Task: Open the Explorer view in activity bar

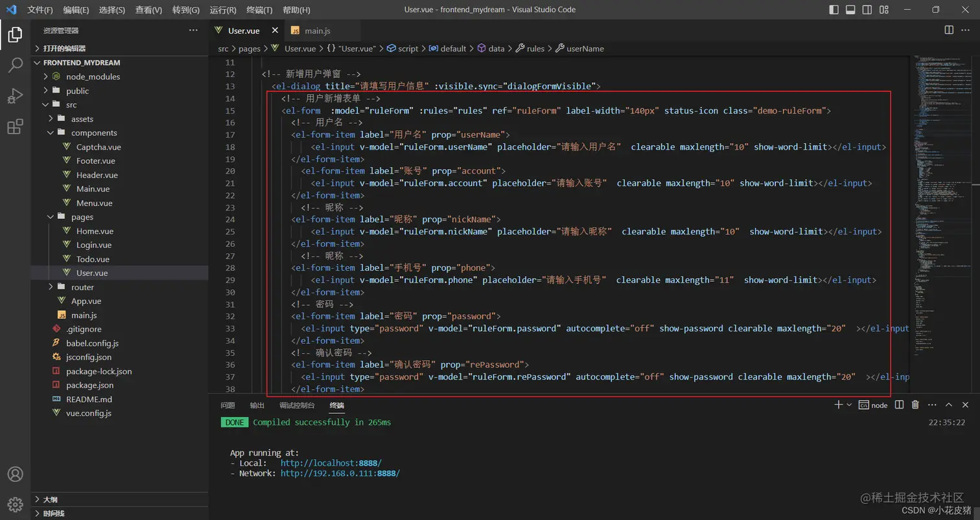Action: (15, 34)
